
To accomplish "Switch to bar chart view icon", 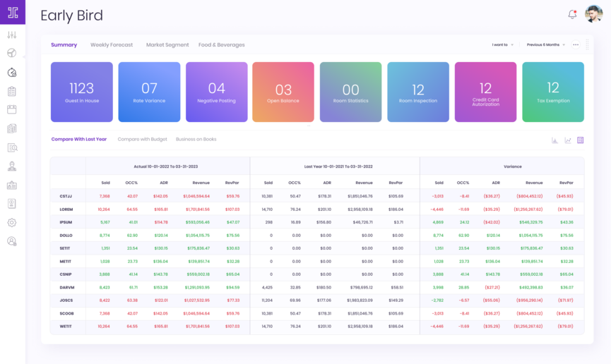I will tap(554, 140).
